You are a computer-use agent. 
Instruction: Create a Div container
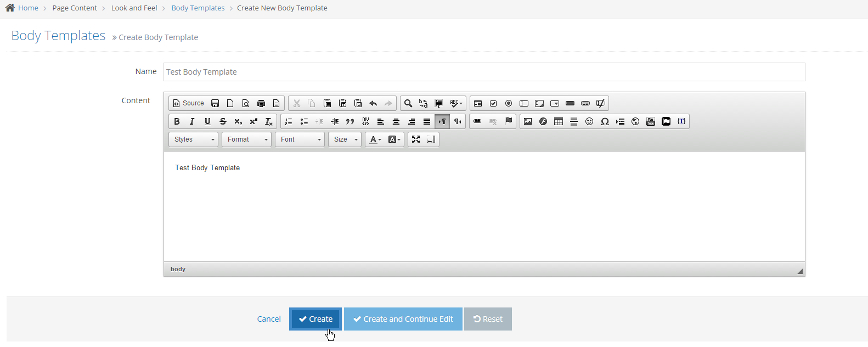pyautogui.click(x=365, y=121)
